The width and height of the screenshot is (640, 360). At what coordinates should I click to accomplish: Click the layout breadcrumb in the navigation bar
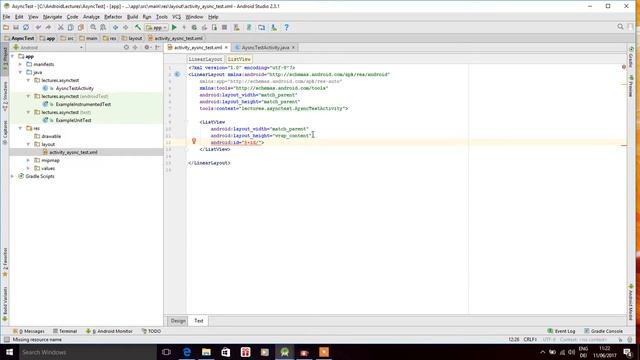point(132,38)
